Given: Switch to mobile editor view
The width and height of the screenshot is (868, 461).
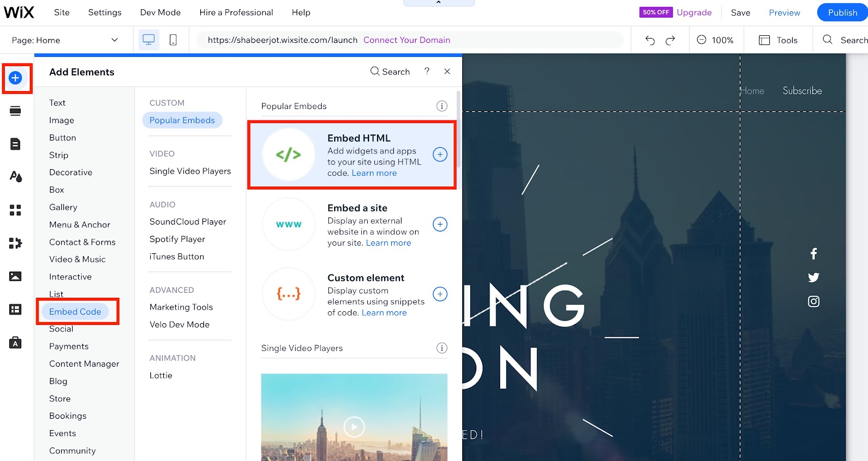Looking at the screenshot, I should (x=173, y=40).
